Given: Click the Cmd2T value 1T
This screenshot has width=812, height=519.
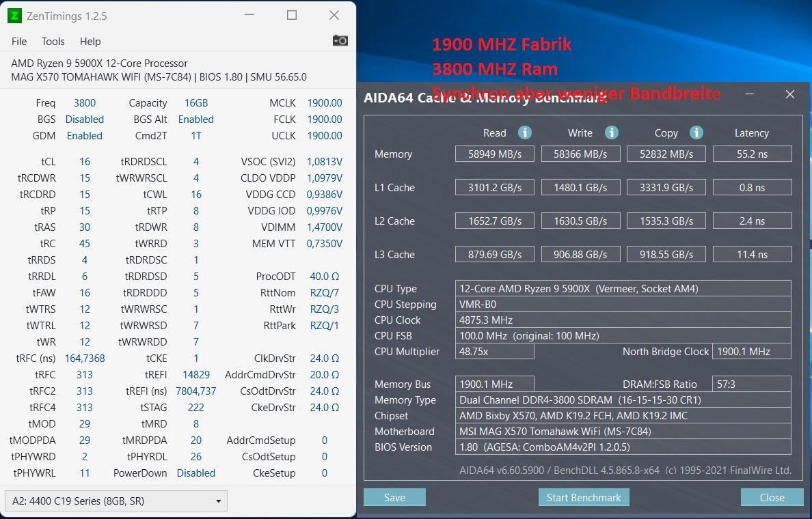Looking at the screenshot, I should [195, 136].
